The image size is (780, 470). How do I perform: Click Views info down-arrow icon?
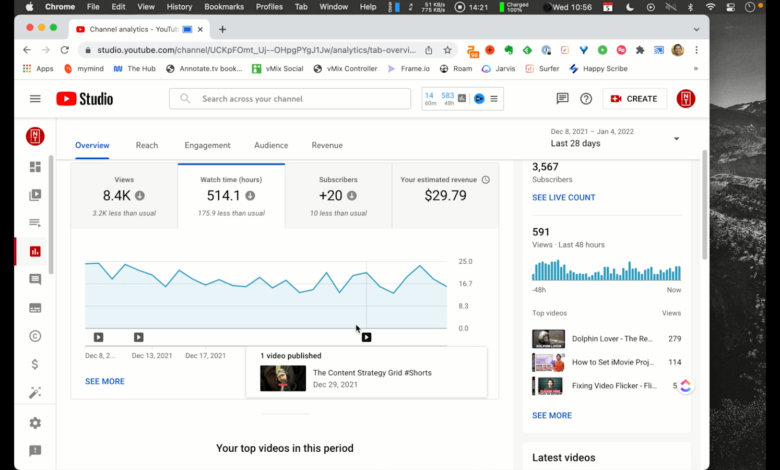(140, 195)
